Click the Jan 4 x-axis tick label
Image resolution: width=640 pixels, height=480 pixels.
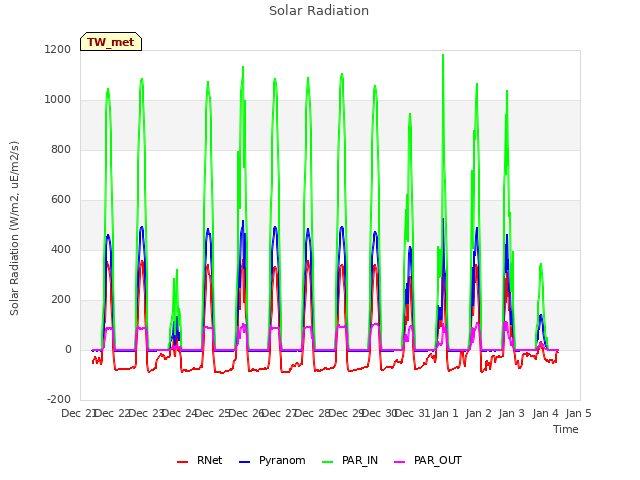click(545, 413)
